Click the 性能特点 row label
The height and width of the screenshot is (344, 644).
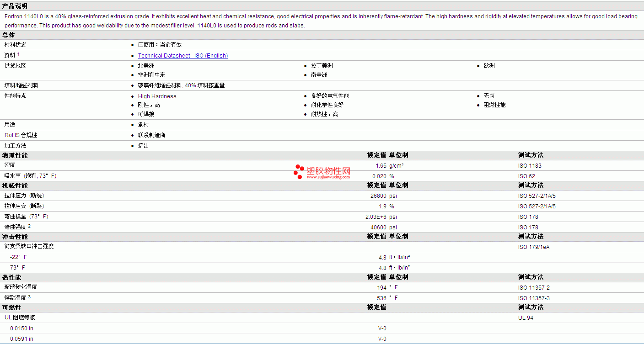[x=15, y=96]
